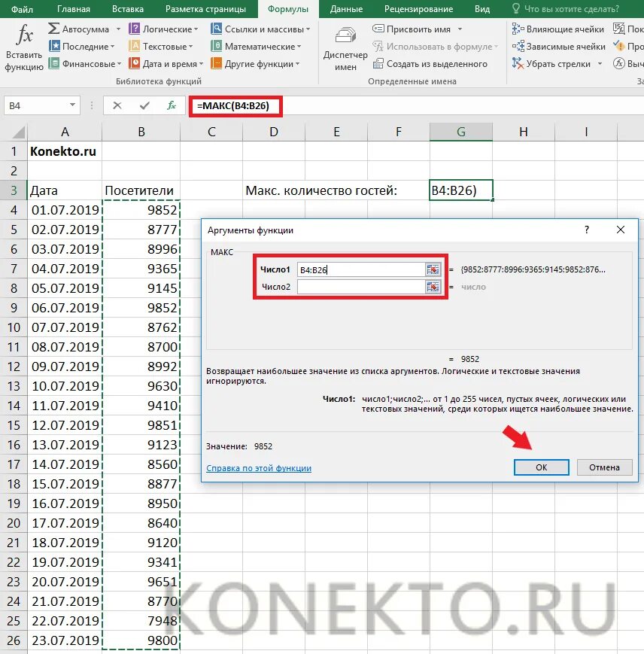Open the Математические functions icon
Screen dimensions: 644x654
tap(217, 46)
